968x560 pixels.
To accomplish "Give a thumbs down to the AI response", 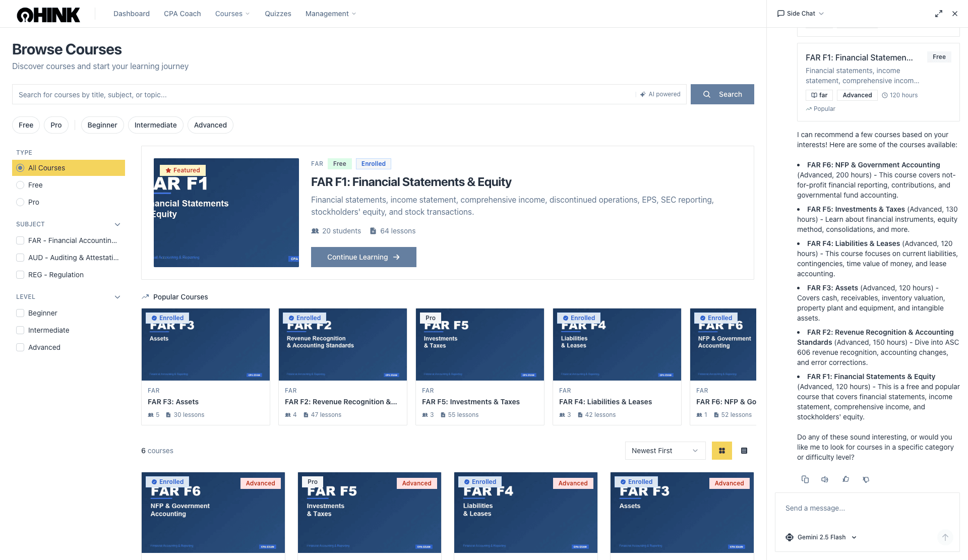I will [866, 479].
